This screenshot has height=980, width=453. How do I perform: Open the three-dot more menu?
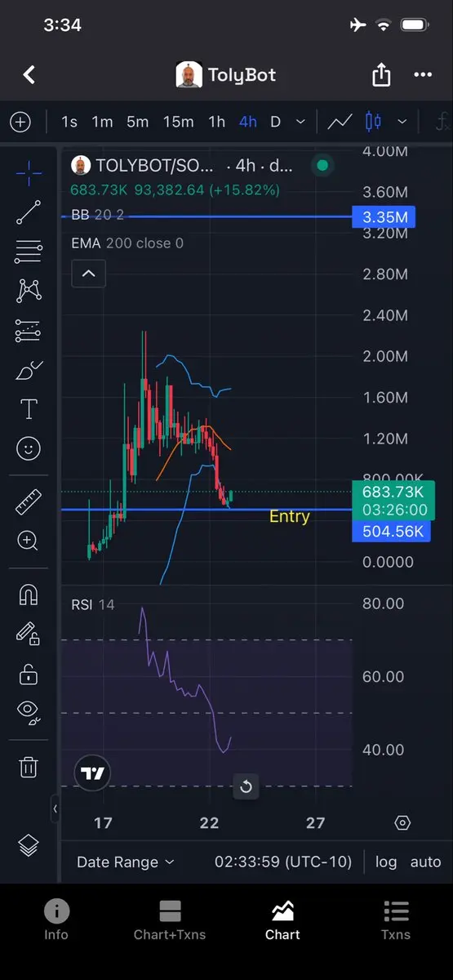pos(423,75)
